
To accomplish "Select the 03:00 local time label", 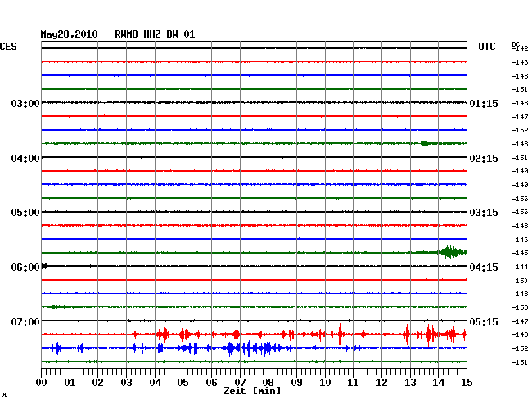I will 25,103.
